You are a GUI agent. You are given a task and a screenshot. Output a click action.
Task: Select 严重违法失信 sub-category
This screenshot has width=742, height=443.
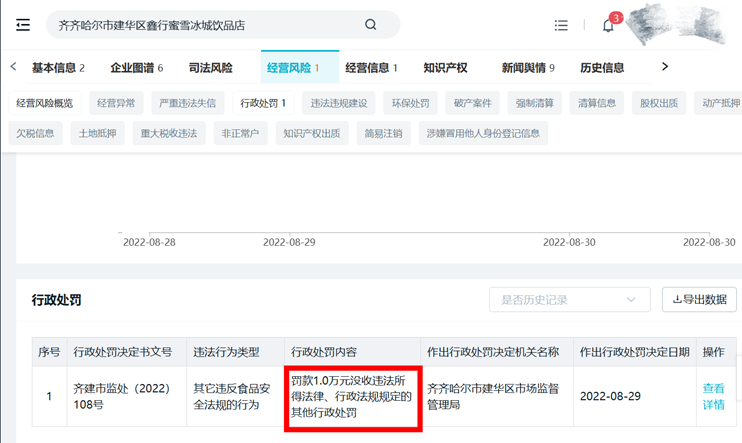187,103
